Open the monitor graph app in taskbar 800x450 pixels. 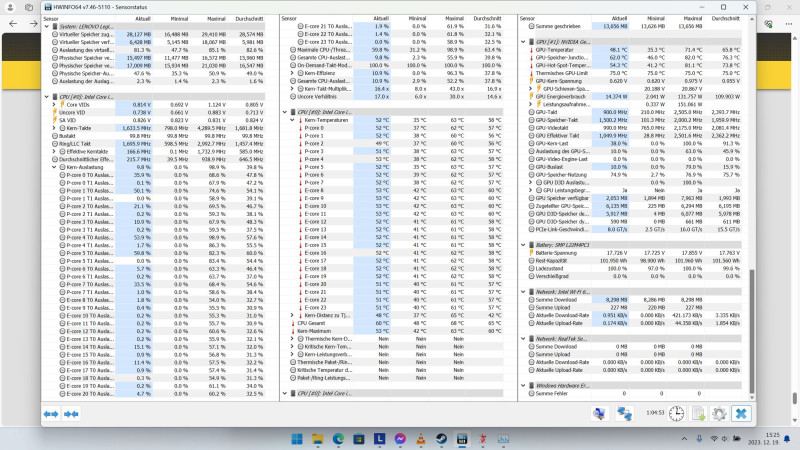[x=503, y=439]
